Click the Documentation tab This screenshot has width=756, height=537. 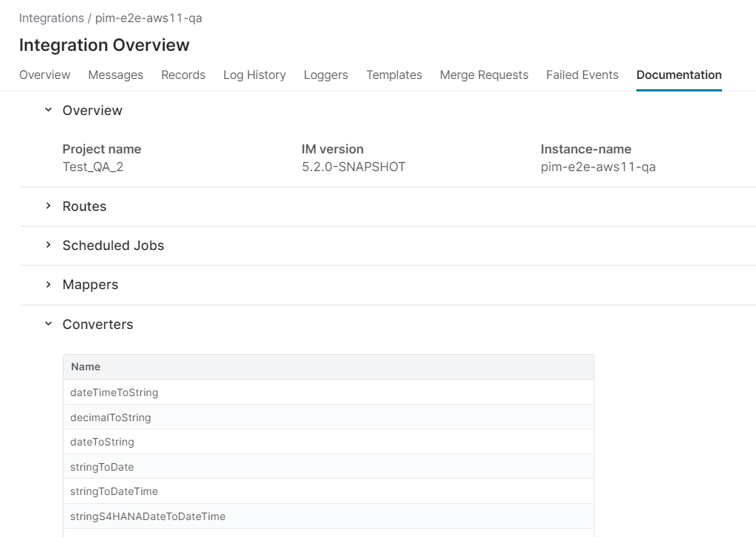[678, 75]
